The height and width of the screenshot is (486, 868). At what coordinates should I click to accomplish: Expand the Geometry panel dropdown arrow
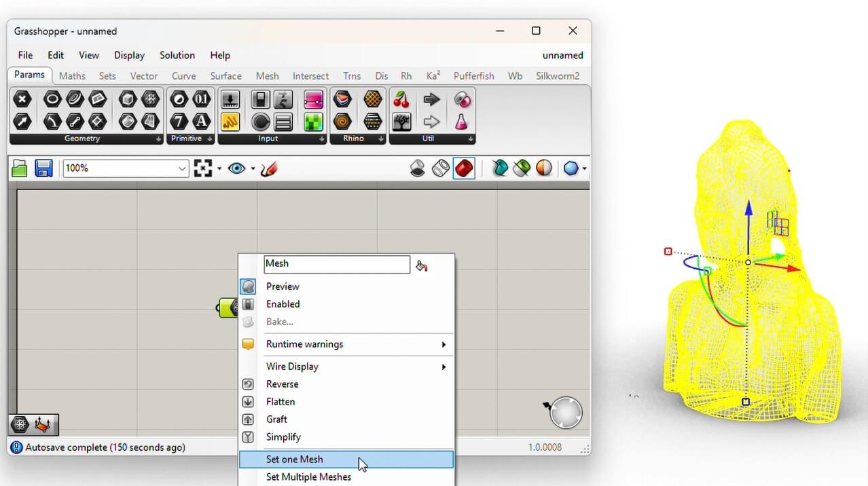tap(159, 139)
